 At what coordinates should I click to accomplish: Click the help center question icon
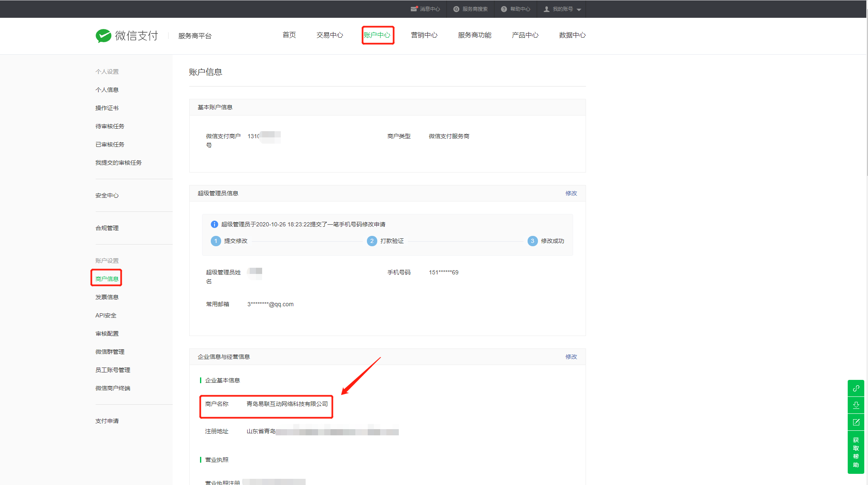click(504, 9)
